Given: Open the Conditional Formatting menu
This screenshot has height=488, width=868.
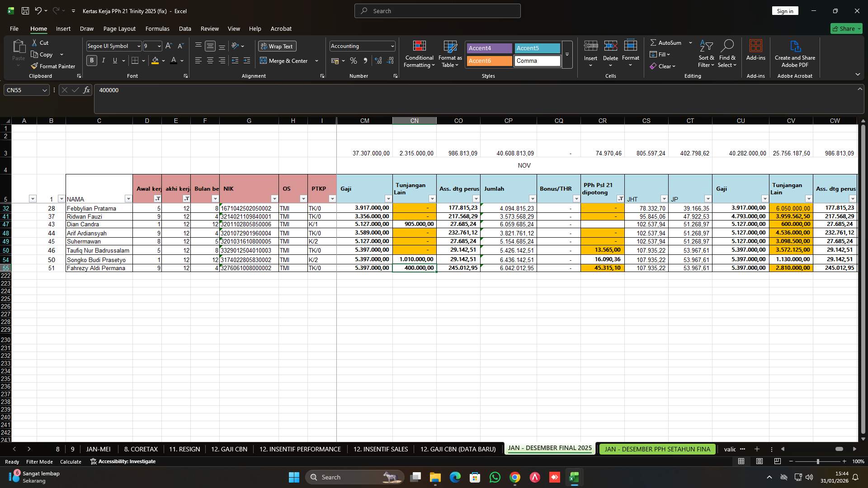Looking at the screenshot, I should pyautogui.click(x=419, y=53).
